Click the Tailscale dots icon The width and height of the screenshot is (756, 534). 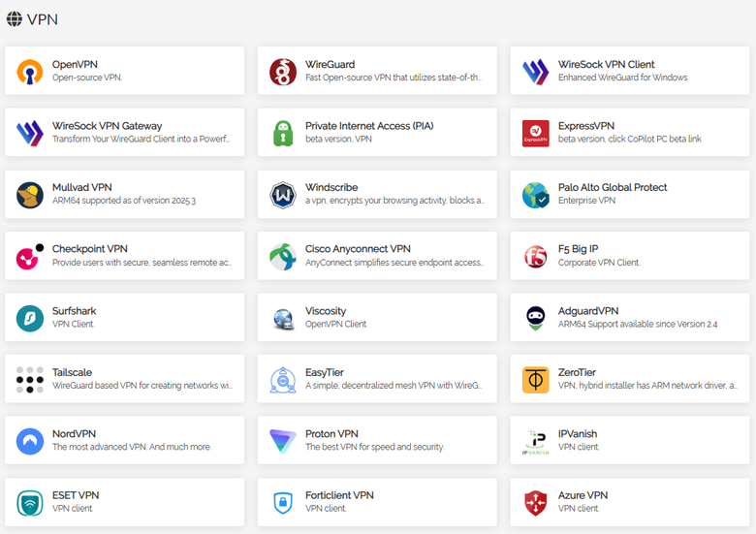(x=30, y=380)
